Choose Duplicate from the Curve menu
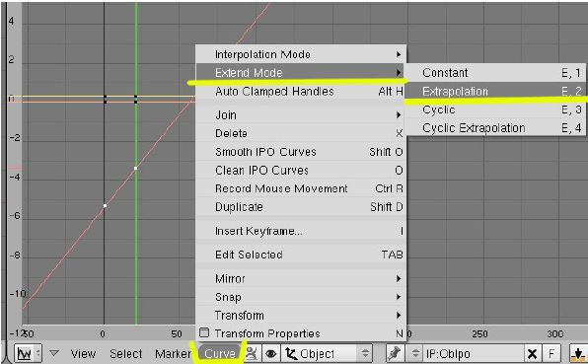 301,207
